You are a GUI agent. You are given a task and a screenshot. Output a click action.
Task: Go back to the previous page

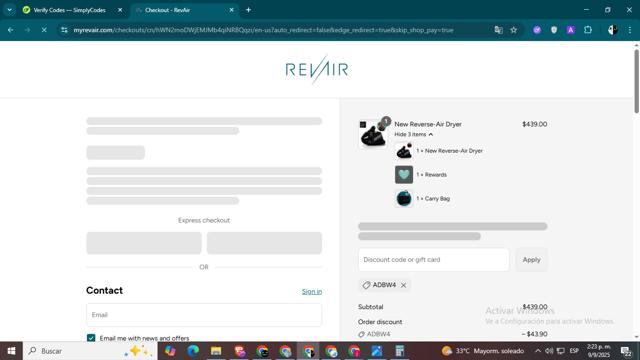click(11, 30)
